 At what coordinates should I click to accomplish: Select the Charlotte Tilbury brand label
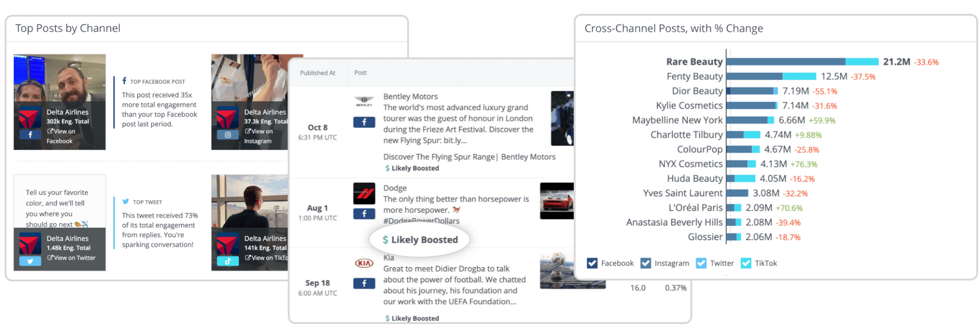(x=687, y=134)
